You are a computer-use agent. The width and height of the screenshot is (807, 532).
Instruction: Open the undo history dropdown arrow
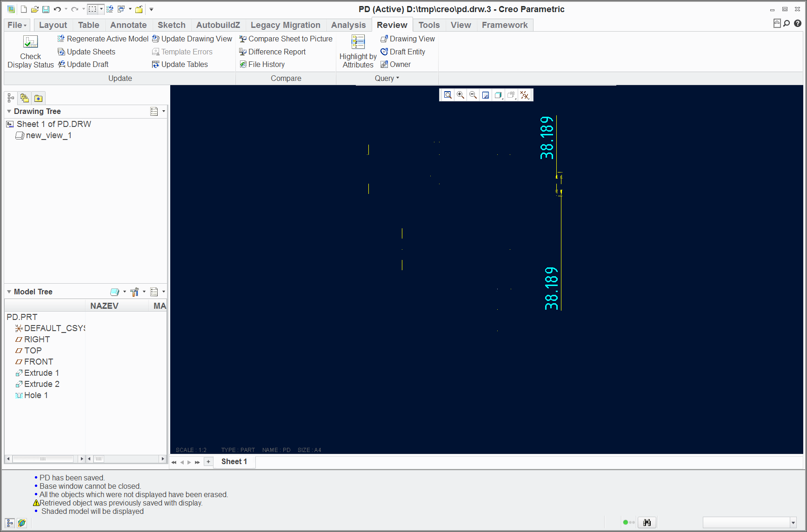point(66,9)
